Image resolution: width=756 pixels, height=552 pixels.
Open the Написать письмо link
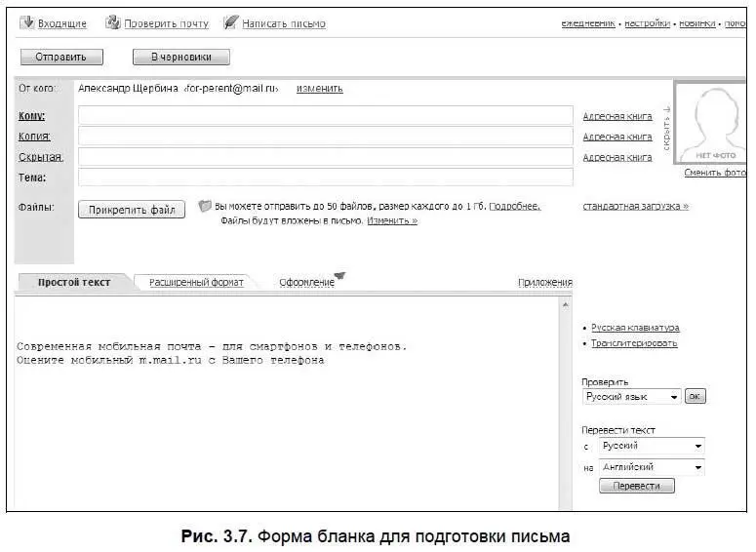tap(284, 23)
